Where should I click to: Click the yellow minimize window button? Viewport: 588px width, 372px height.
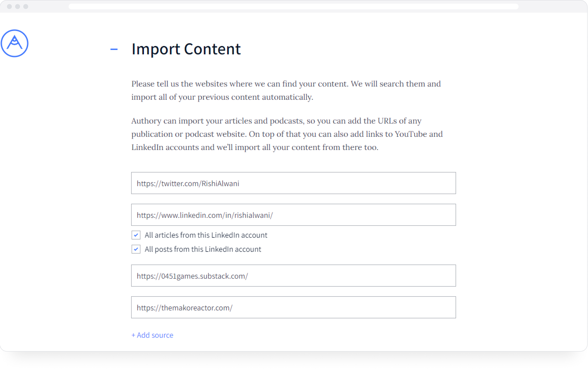pos(18,6)
